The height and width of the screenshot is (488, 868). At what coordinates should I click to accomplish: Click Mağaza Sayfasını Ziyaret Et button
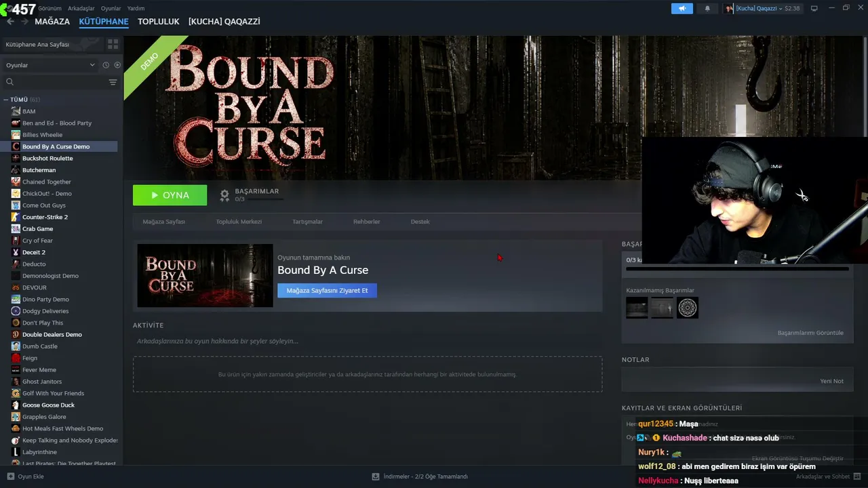327,291
